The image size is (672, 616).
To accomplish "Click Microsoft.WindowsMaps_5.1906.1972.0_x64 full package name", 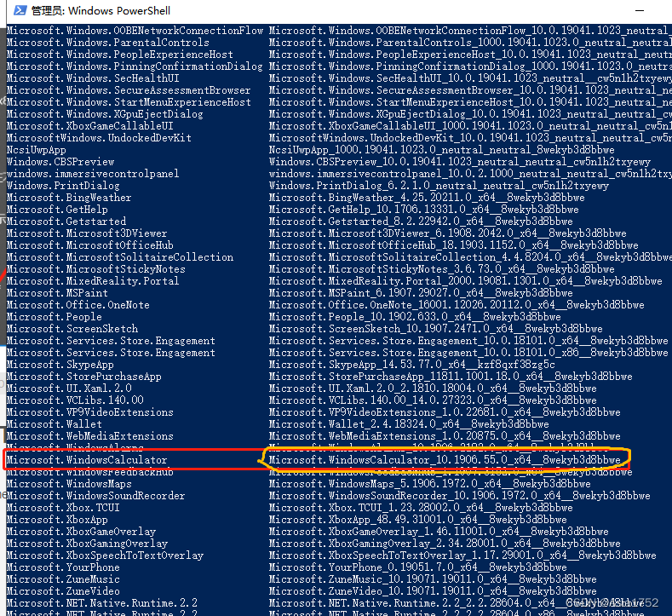I will pos(429,484).
